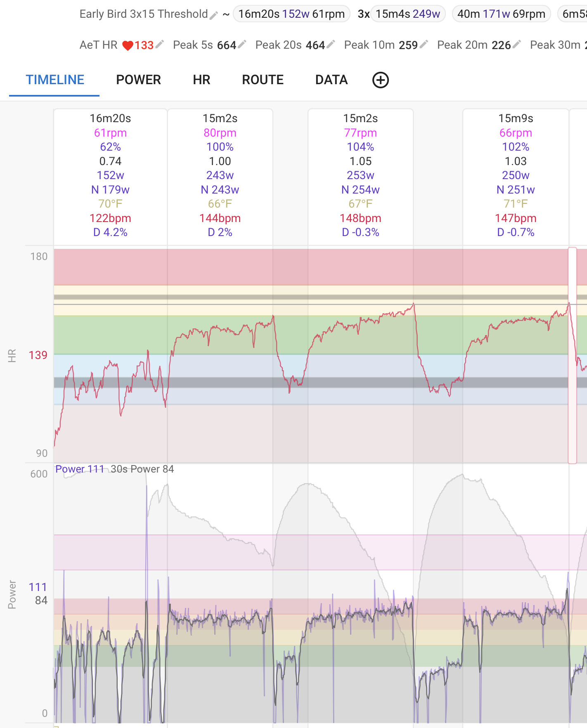Image resolution: width=587 pixels, height=728 pixels.
Task: Open the HR tab
Action: [201, 80]
